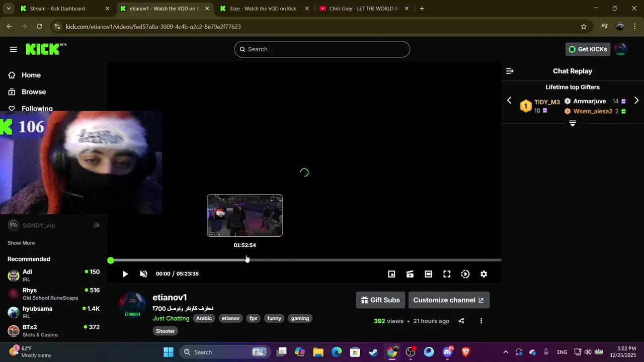Open the playback speed control
Screen dimensions: 644x362
point(465,274)
